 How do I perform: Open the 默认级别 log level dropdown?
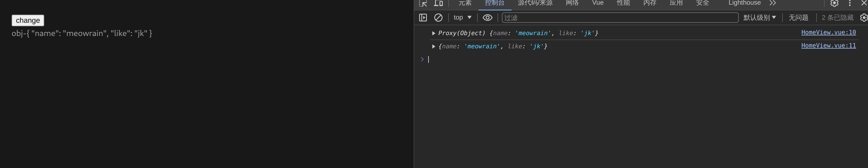760,18
